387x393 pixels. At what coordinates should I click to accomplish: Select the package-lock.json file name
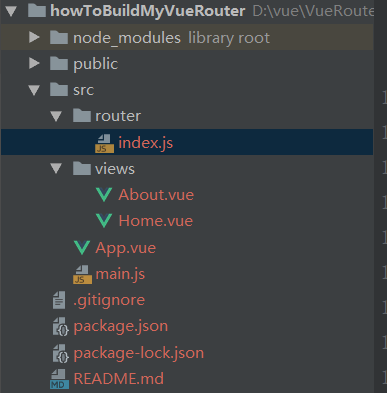(139, 353)
